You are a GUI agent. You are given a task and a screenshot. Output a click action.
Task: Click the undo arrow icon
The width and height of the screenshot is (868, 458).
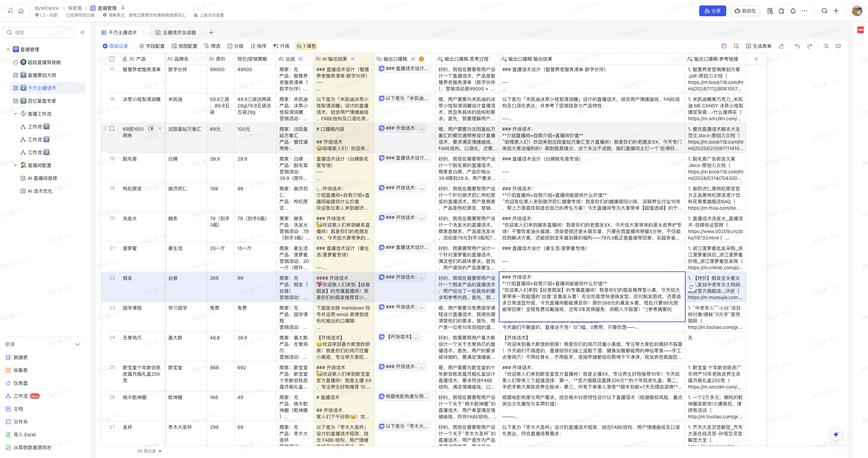(797, 46)
